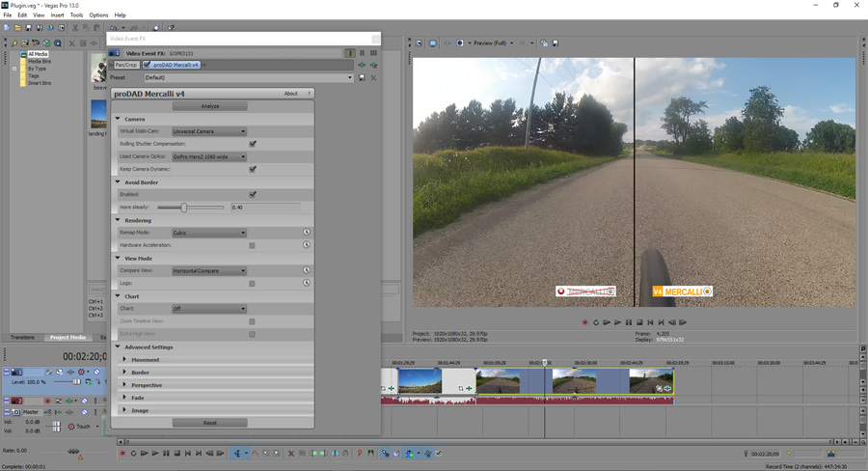
Task: Switch to the Project Media tab
Action: (68, 338)
